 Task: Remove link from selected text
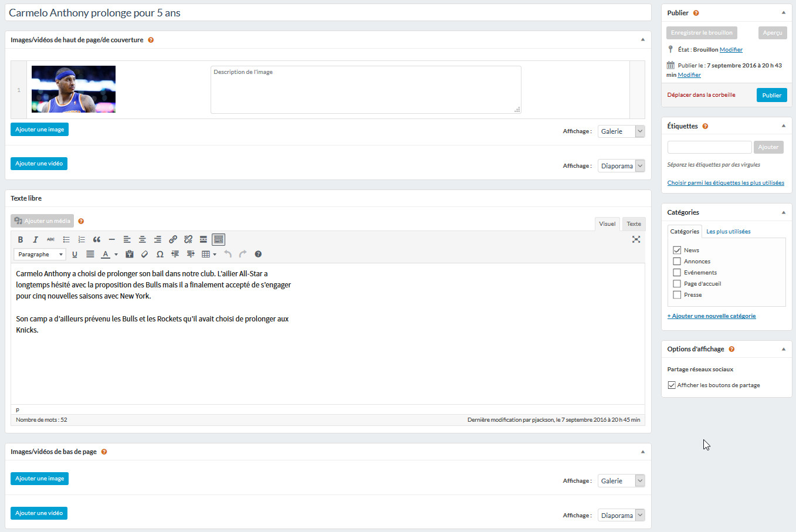[x=188, y=239]
